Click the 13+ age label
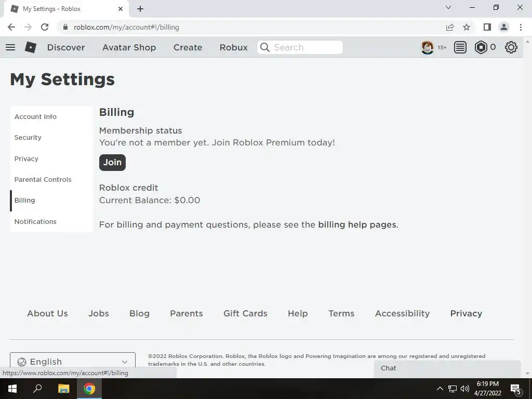This screenshot has width=532, height=399. pyautogui.click(x=442, y=47)
